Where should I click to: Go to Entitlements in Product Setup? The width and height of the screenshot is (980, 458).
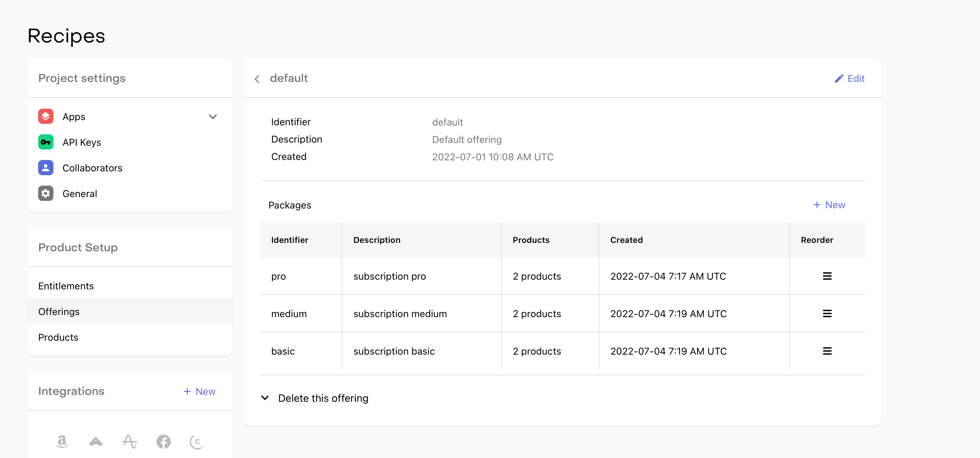pos(129,286)
